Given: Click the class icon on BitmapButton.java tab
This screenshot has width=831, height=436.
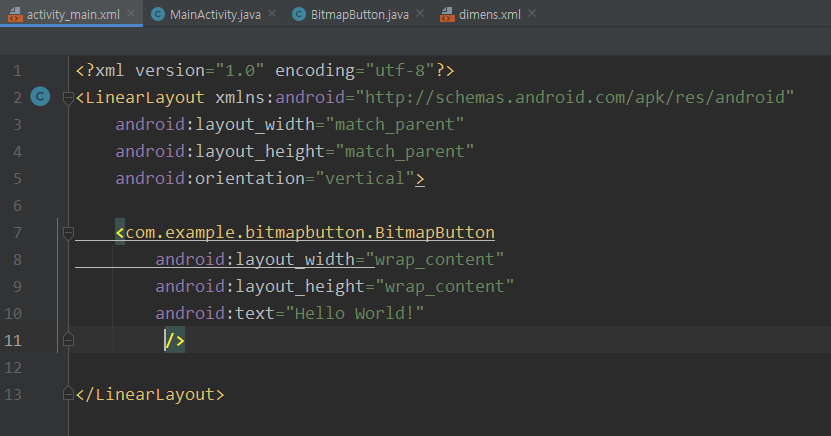Looking at the screenshot, I should pyautogui.click(x=299, y=14).
